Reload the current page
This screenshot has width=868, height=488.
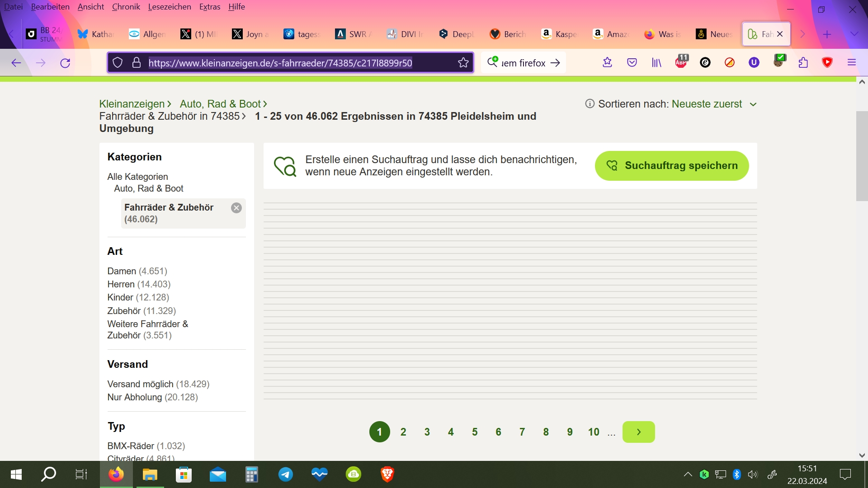[x=65, y=63]
